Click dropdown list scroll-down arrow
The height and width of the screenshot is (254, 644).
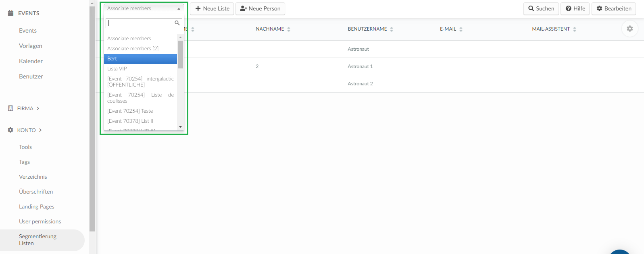click(180, 127)
